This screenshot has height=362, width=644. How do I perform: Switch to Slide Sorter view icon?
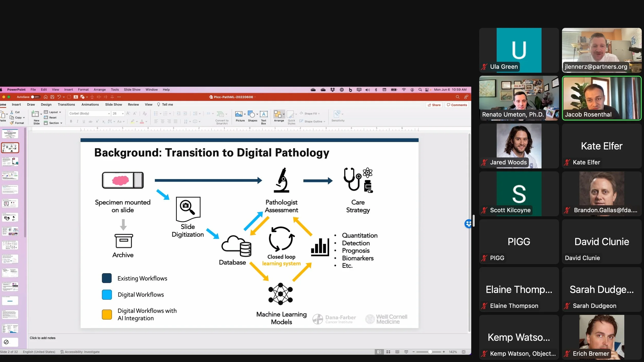388,352
